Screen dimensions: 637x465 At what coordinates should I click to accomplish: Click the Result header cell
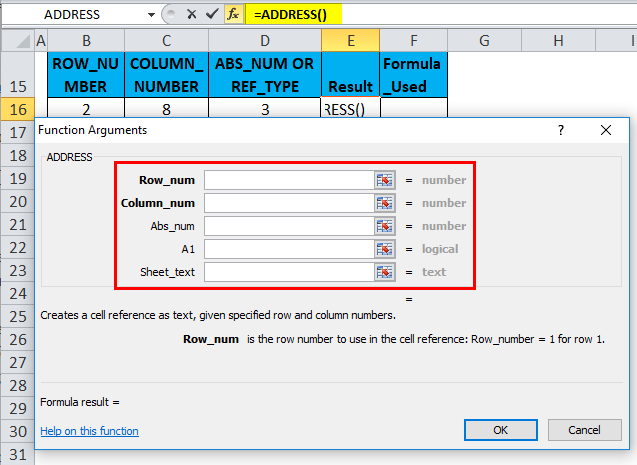point(351,75)
